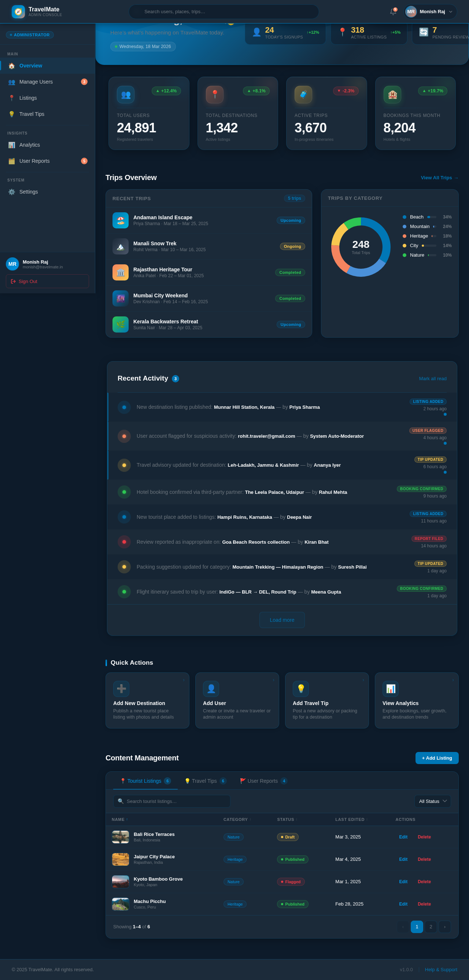Viewport: 469px width, 980px height.
Task: Open Analytics in the sidebar
Action: (48, 145)
